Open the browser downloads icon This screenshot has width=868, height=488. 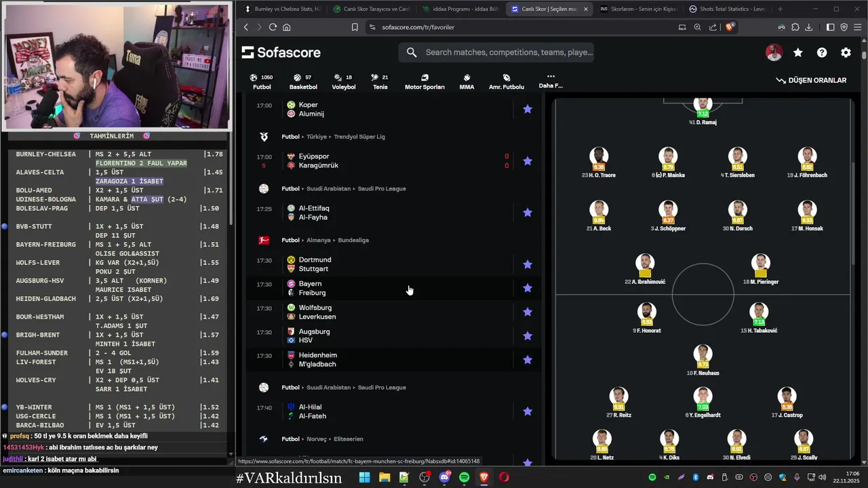pyautogui.click(x=809, y=27)
